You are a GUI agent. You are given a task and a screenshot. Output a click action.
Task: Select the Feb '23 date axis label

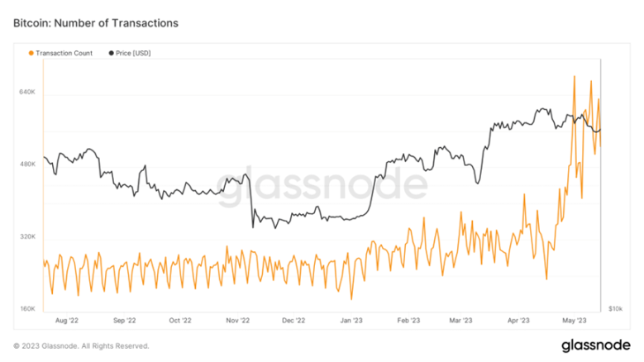point(409,320)
